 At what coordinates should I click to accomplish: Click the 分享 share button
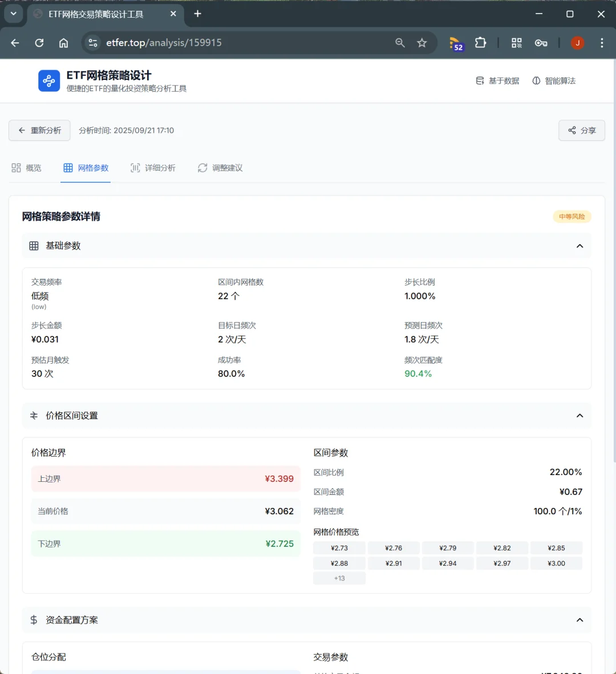581,131
